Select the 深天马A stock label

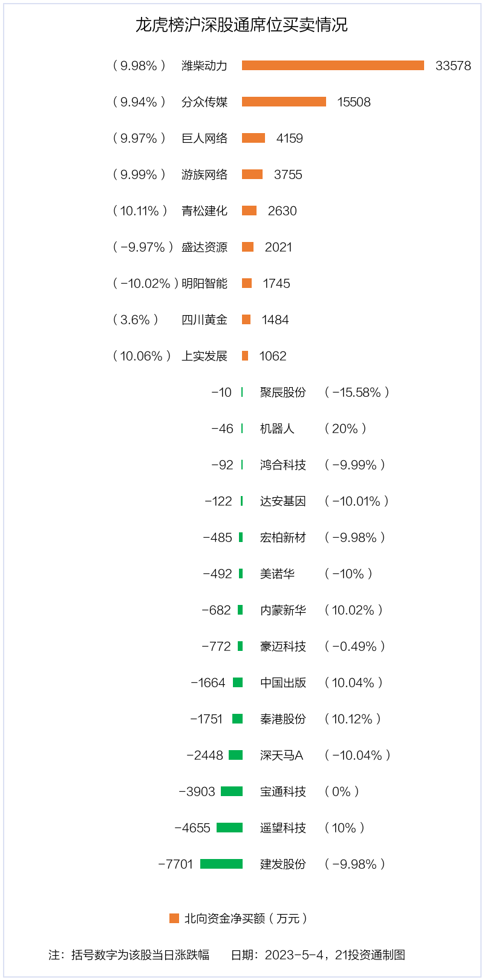pyautogui.click(x=281, y=755)
